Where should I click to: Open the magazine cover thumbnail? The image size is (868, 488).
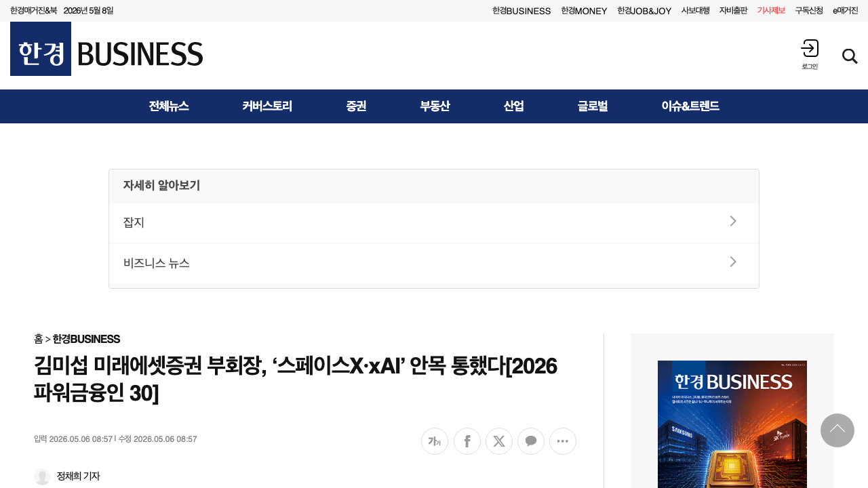[x=732, y=424]
